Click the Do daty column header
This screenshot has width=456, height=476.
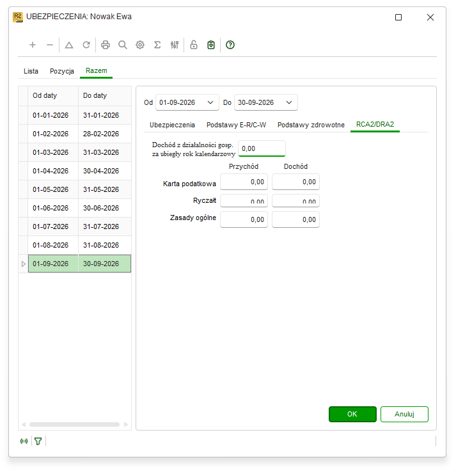tap(105, 95)
